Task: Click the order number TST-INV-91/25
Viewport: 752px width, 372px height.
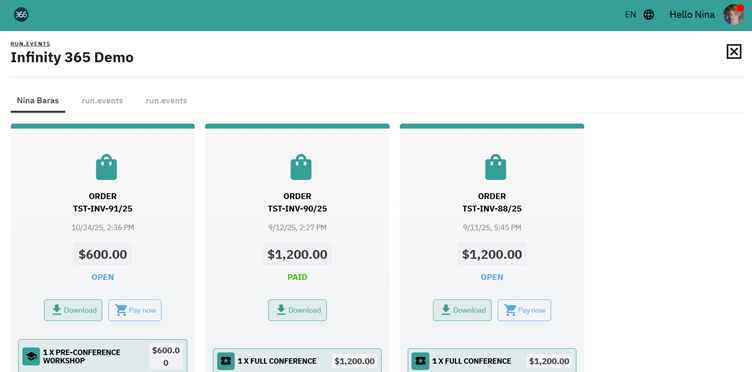Action: 103,209
